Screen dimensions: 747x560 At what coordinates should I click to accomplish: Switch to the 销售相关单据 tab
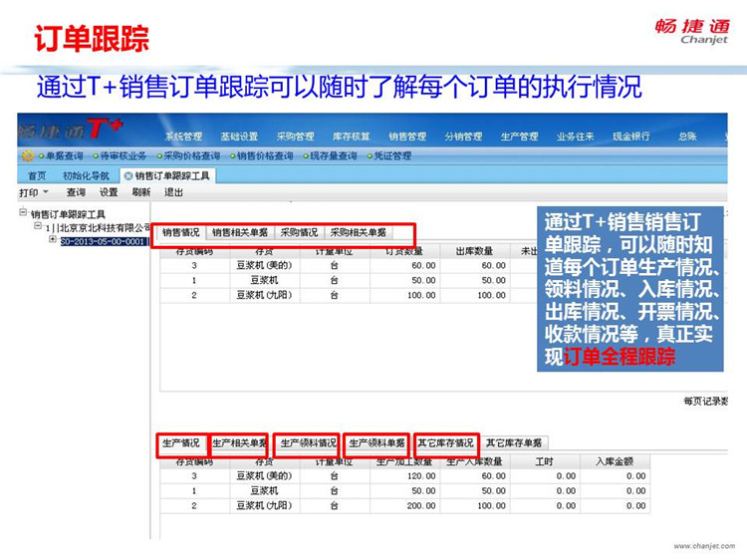tap(240, 232)
